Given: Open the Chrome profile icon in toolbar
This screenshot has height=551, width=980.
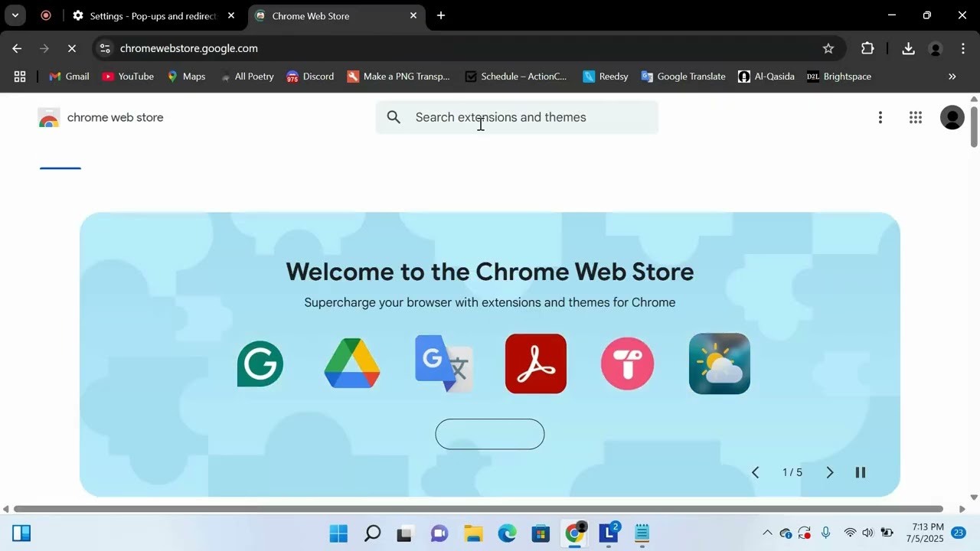Looking at the screenshot, I should tap(935, 48).
